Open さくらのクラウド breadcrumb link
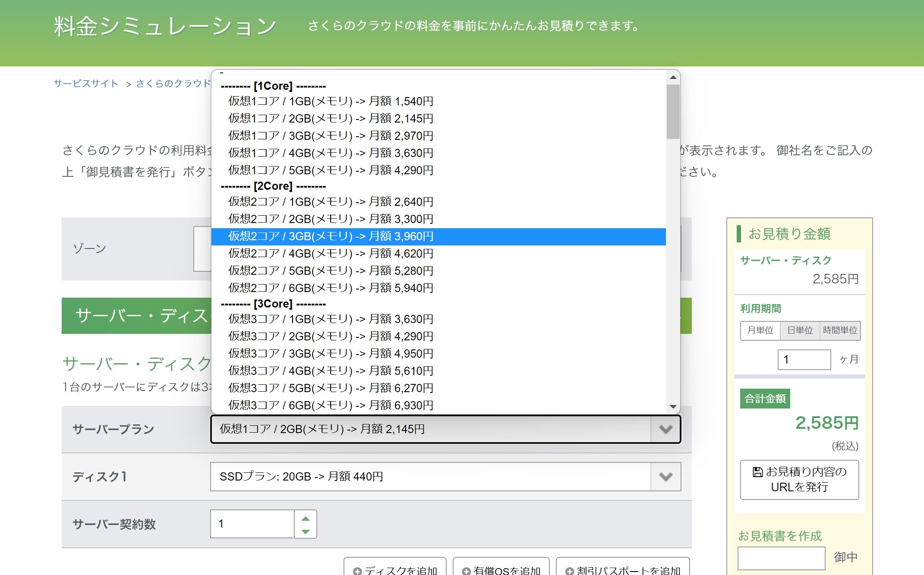 tap(173, 84)
